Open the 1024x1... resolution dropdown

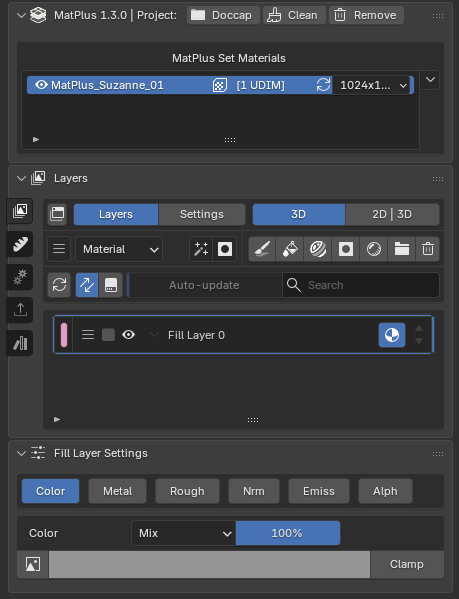coord(371,85)
